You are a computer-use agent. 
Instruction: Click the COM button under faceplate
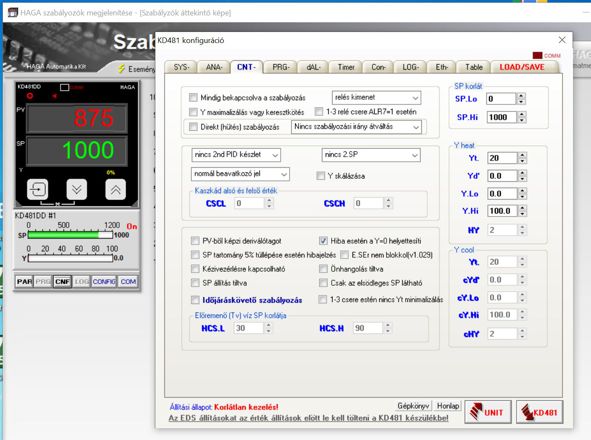tap(128, 282)
